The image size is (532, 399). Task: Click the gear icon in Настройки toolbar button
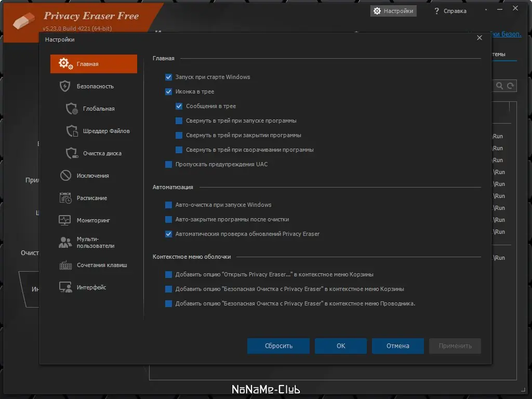pos(377,11)
